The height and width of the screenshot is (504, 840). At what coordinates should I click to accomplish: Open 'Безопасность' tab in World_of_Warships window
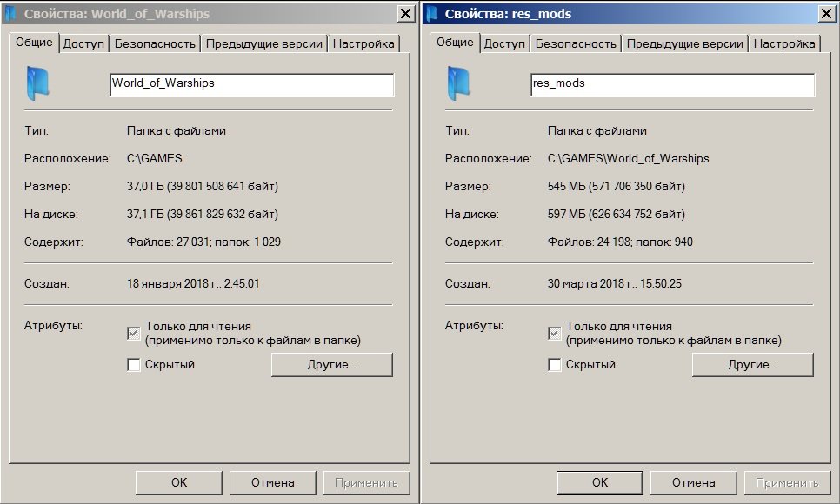click(x=155, y=44)
